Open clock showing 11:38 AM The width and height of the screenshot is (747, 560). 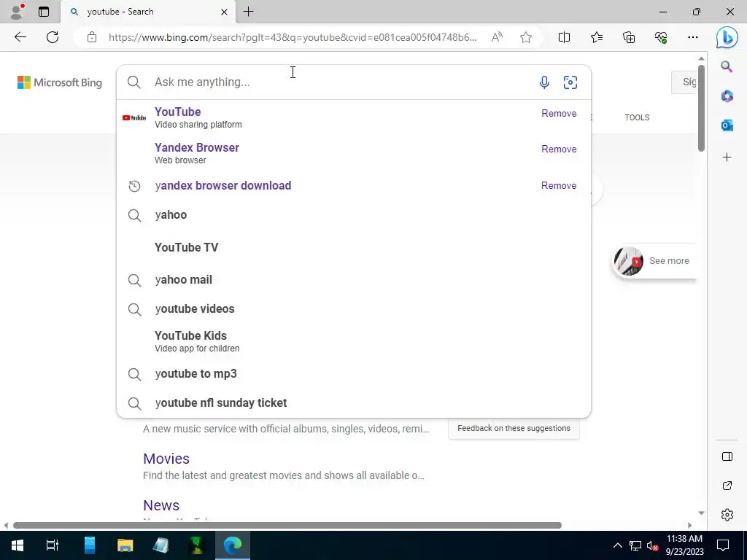point(684,545)
